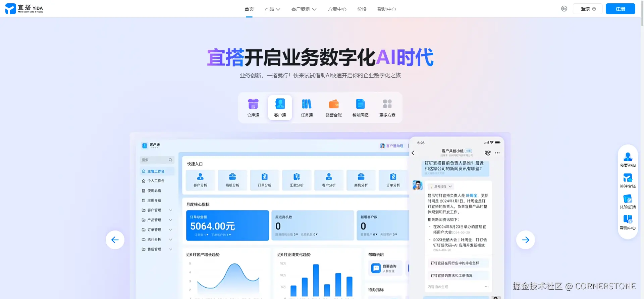This screenshot has width=644, height=299.
Task: Open the 经营台账 wallet icon
Action: point(334,104)
